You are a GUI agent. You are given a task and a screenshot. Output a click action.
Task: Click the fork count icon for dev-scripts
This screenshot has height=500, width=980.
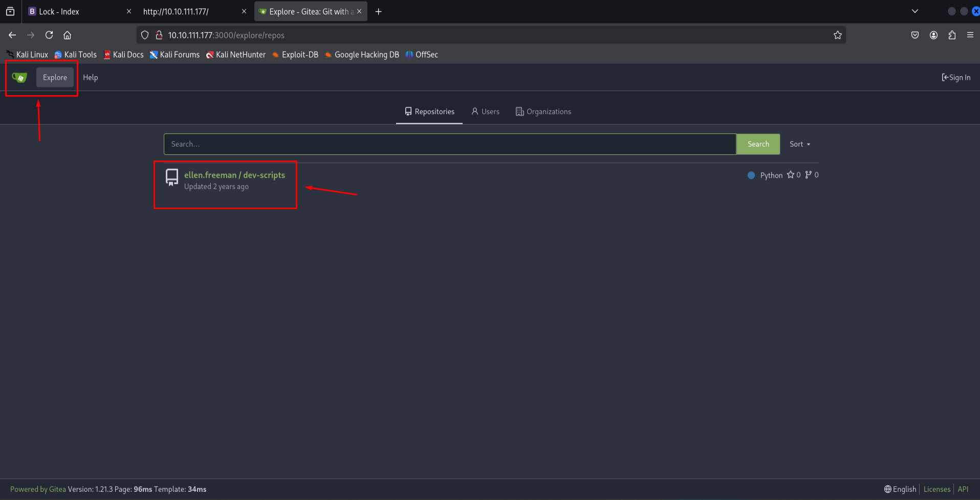click(x=809, y=175)
